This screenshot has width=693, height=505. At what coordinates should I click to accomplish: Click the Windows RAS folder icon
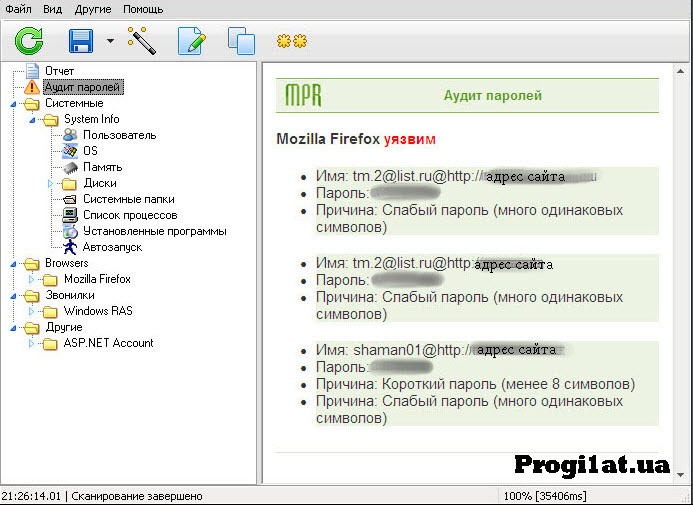click(50, 311)
